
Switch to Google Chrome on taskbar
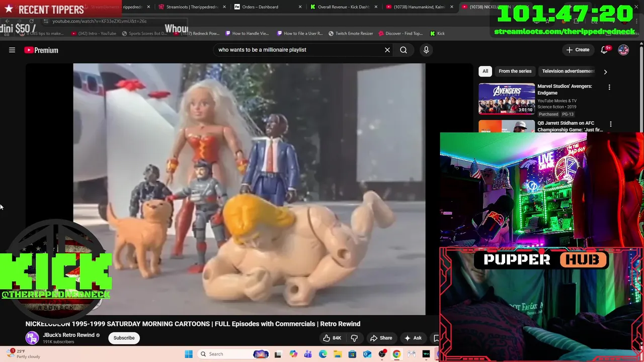(396, 354)
